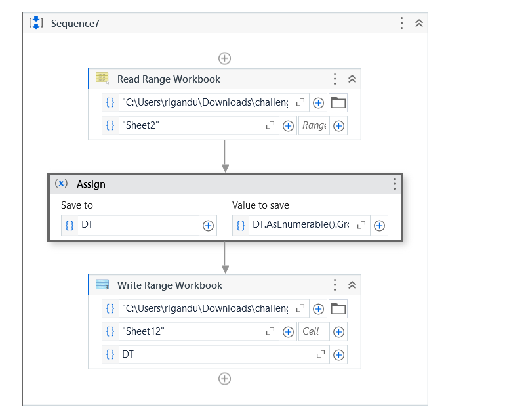This screenshot has height=420, width=528.
Task: Browse for file in Write Range Workbook
Action: pyautogui.click(x=338, y=309)
